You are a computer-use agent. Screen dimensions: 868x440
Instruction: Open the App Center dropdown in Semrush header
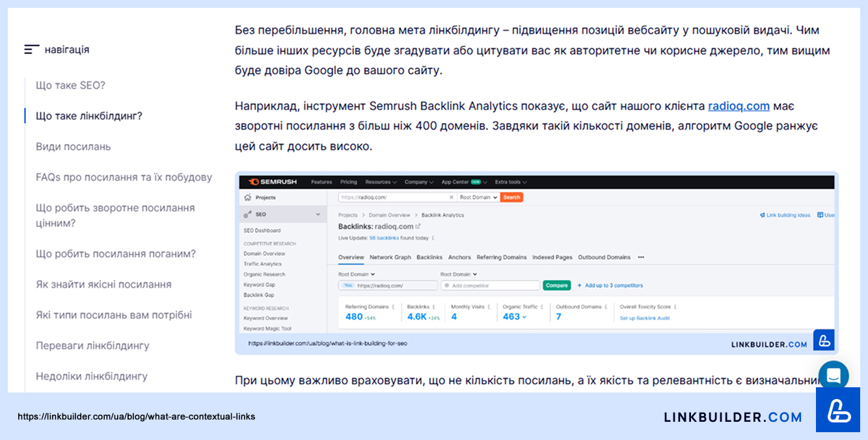pyautogui.click(x=465, y=182)
